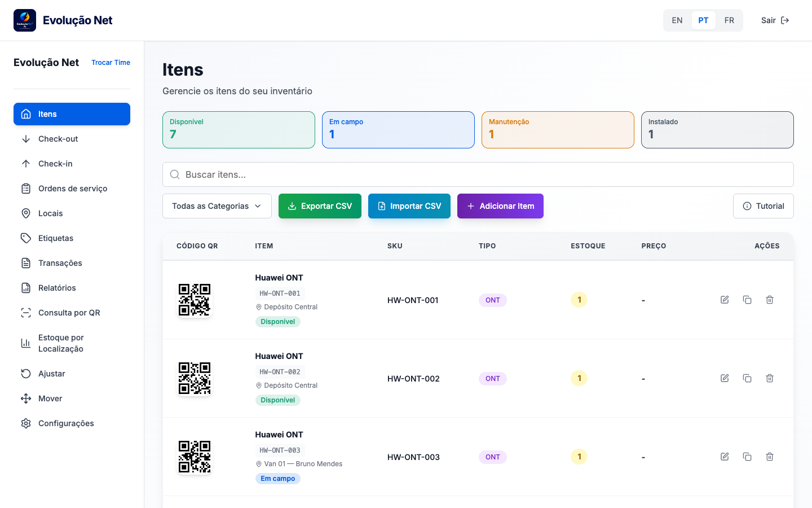
Task: Filter by Manutenção status card
Action: [x=558, y=130]
